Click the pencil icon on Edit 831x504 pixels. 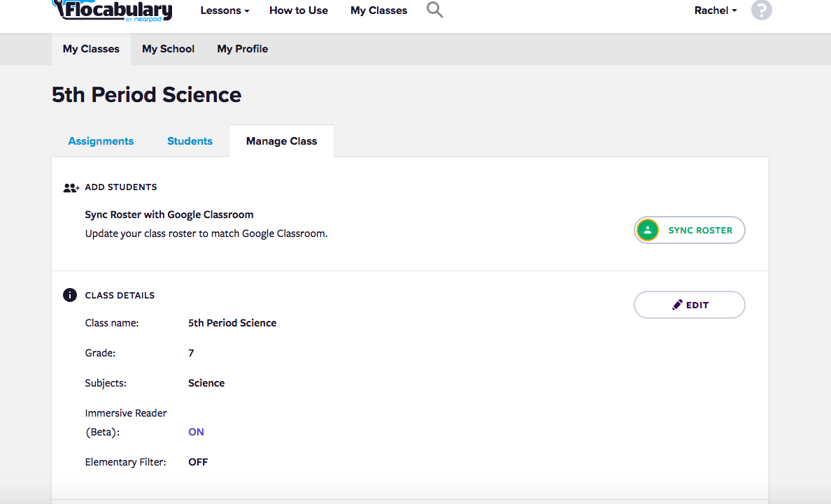[x=677, y=305]
